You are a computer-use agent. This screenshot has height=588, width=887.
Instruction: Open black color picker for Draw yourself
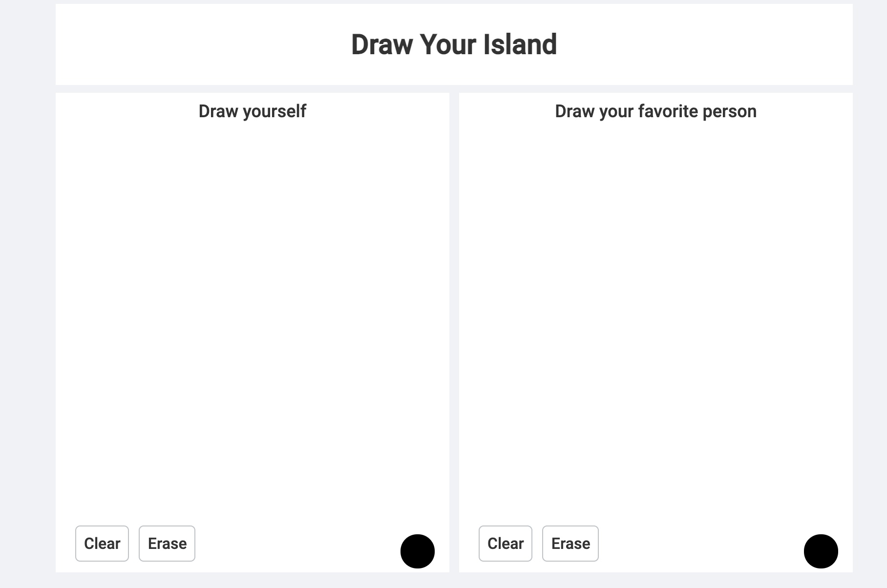[x=418, y=551]
